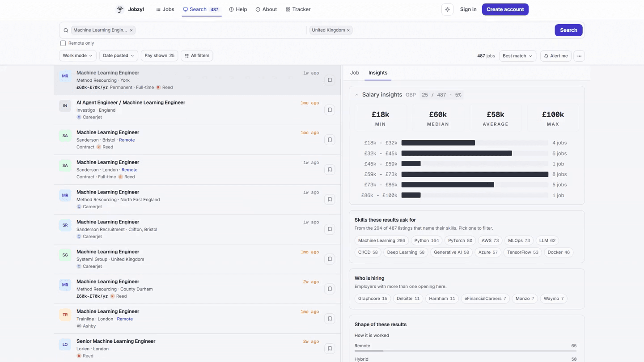Open the Search nav tab
The height and width of the screenshot is (362, 644).
tap(201, 9)
